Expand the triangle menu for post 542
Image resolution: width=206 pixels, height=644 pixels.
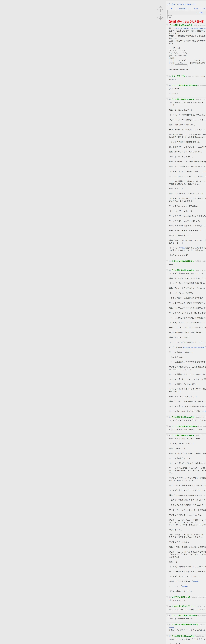[x=167, y=435]
